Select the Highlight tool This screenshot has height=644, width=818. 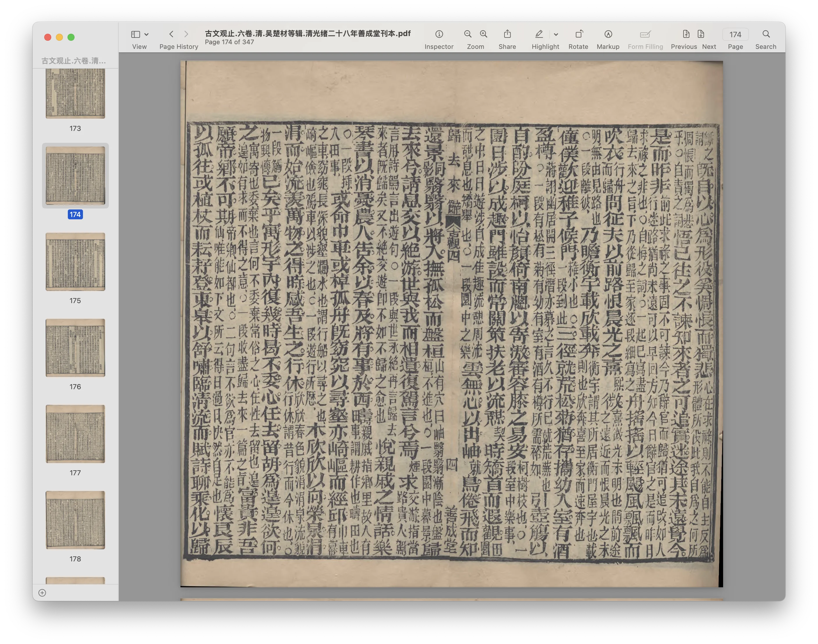[x=539, y=34]
